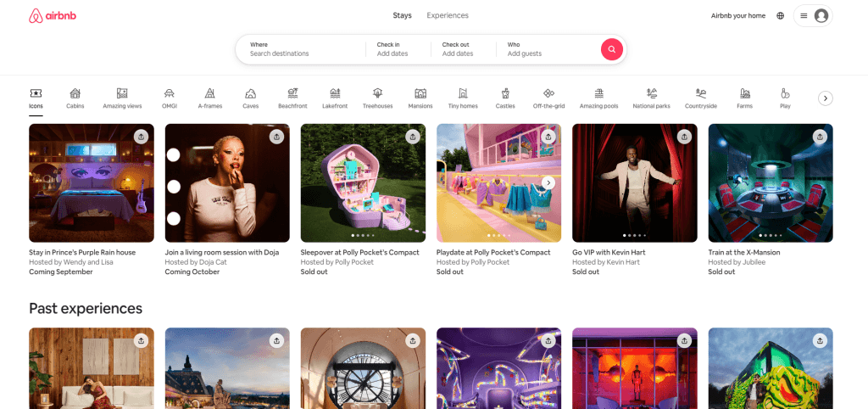
Task: Open the Purple Rain bedroom photo
Action: [92, 183]
